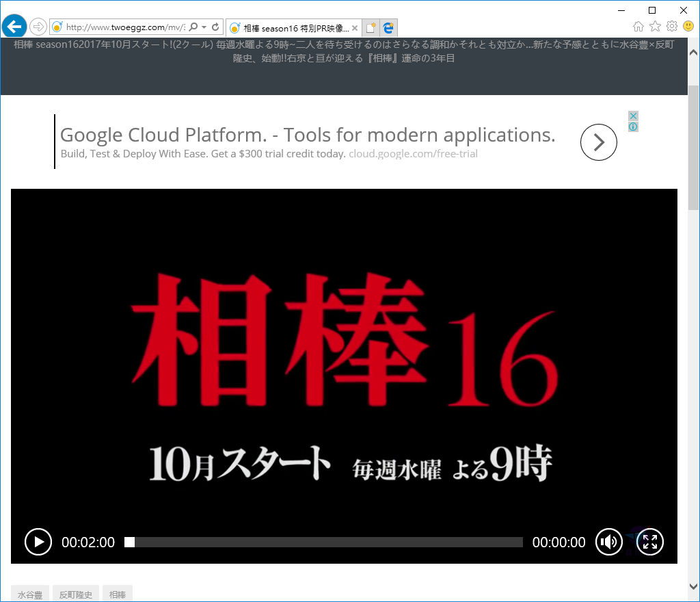Screen dimensions: 700x602
Task: Click the vertical scrollbar thumb
Action: coord(693,147)
